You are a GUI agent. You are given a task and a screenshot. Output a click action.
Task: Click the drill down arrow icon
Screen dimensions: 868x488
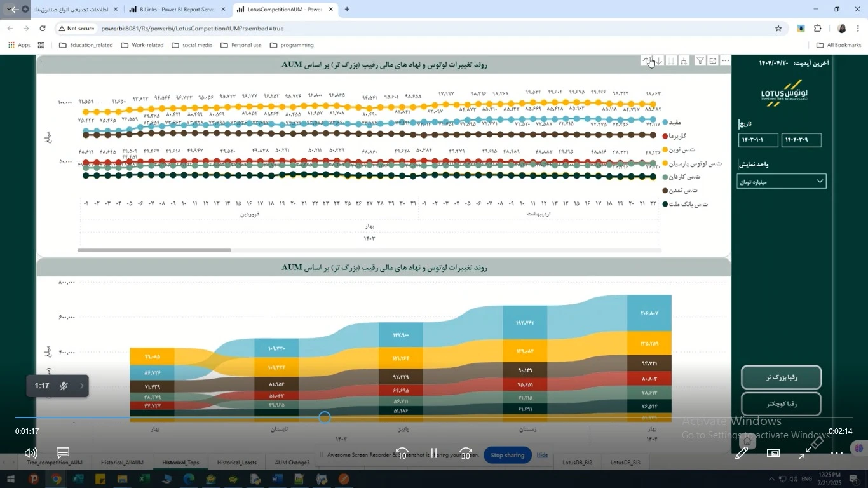click(x=659, y=61)
